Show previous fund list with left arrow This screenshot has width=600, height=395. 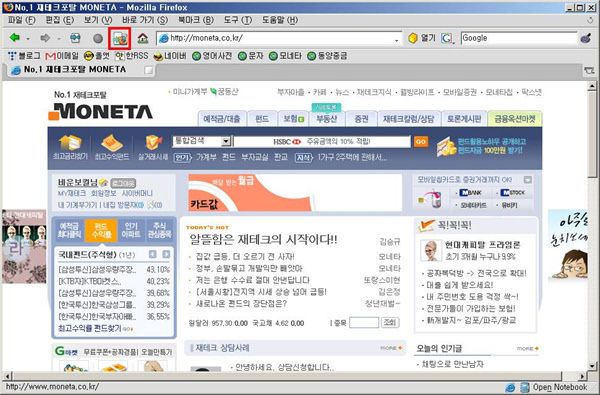[x=153, y=255]
